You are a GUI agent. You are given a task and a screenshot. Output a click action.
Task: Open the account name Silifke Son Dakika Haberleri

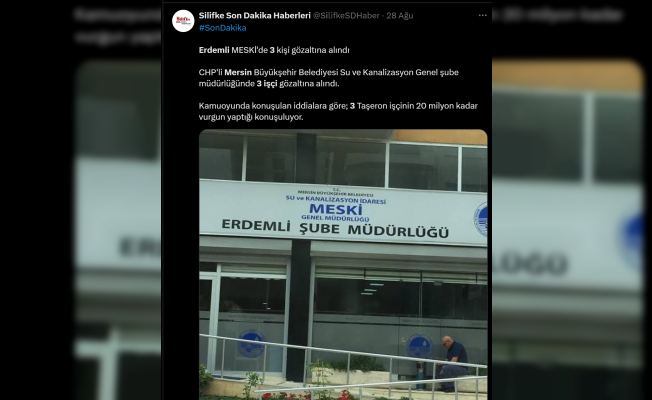tap(254, 15)
